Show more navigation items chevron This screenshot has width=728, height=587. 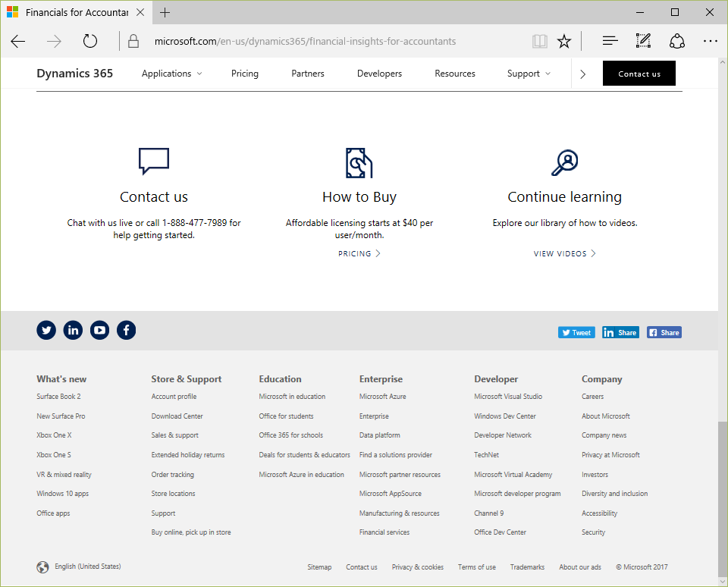click(583, 74)
